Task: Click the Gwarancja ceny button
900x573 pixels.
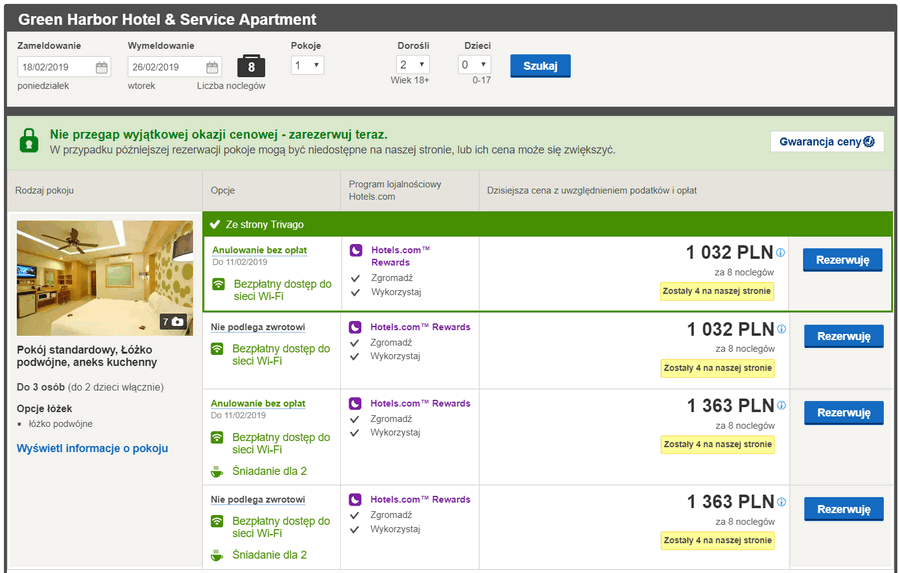Action: click(x=827, y=141)
